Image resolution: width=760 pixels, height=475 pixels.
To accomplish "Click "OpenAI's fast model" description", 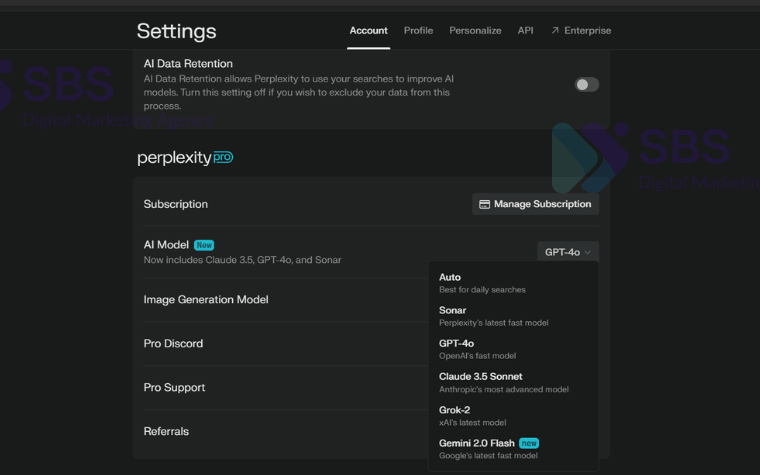I will coord(477,356).
